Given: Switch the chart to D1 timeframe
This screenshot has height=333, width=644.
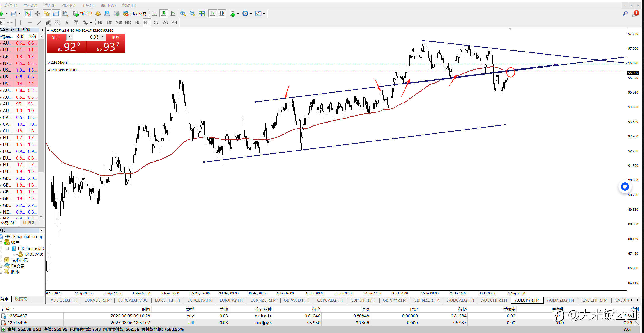Looking at the screenshot, I should [x=156, y=23].
